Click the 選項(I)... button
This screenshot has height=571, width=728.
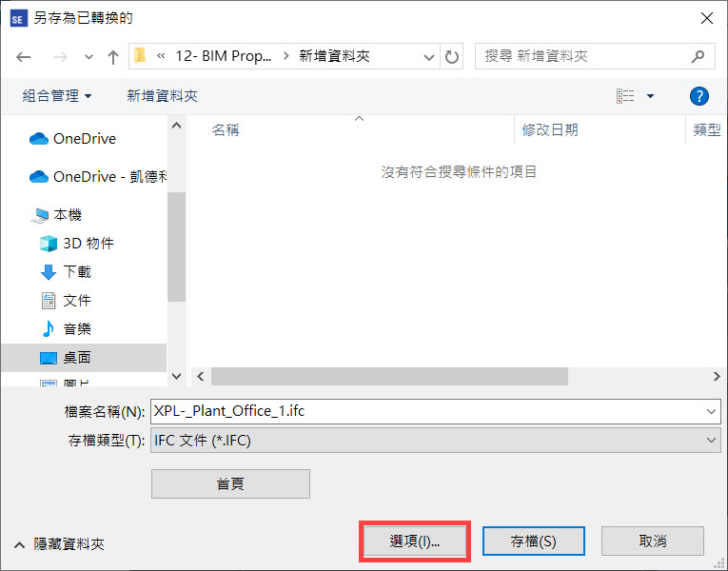tap(415, 541)
